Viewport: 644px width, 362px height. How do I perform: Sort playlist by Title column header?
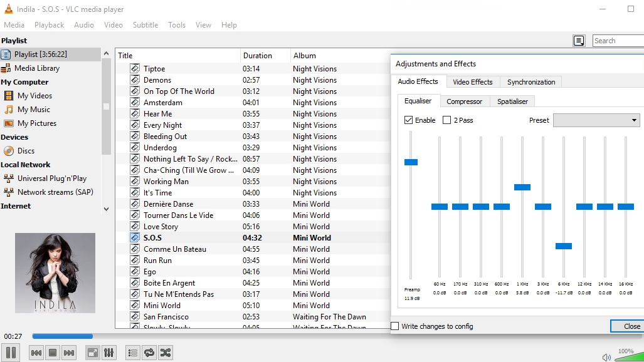point(177,55)
